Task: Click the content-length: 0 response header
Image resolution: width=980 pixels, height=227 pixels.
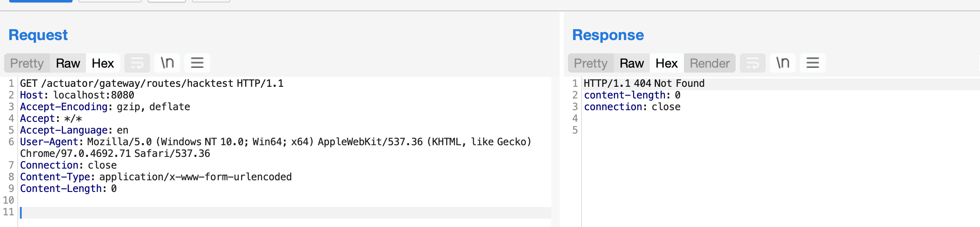Action: [x=632, y=95]
